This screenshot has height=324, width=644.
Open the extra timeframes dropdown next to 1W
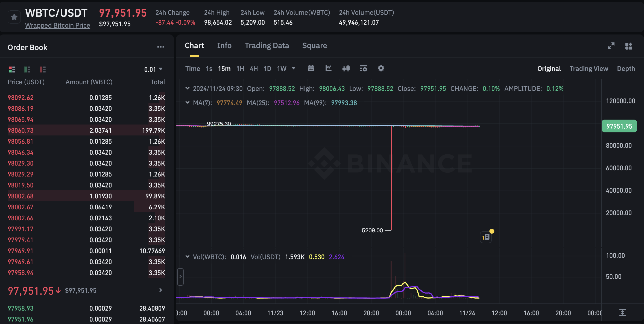[x=294, y=68]
